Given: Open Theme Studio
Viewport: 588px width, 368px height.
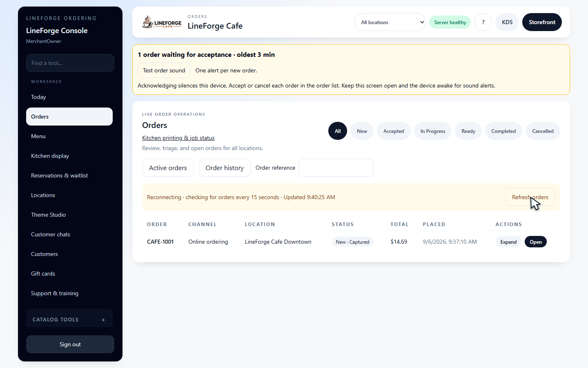Looking at the screenshot, I should pyautogui.click(x=69, y=215).
